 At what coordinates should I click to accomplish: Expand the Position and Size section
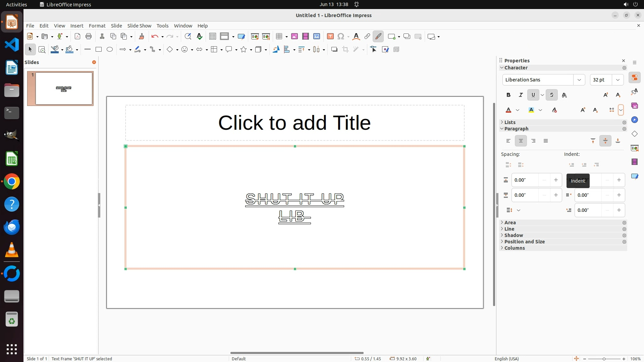tap(524, 242)
